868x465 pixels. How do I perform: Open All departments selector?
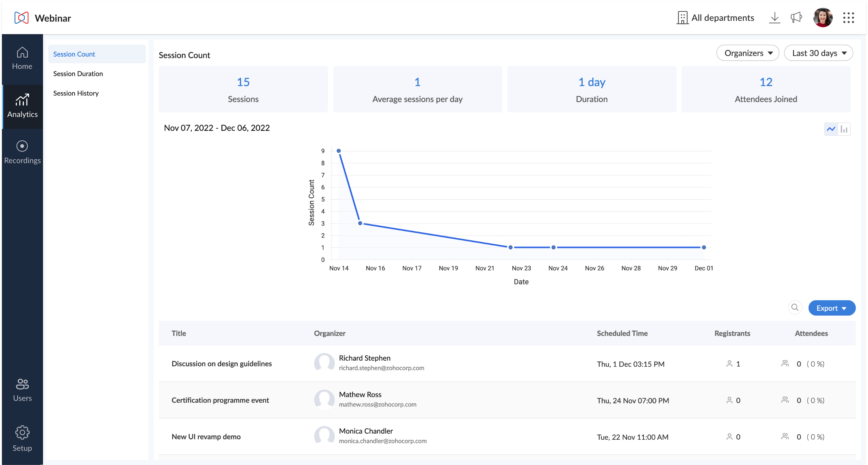(715, 17)
